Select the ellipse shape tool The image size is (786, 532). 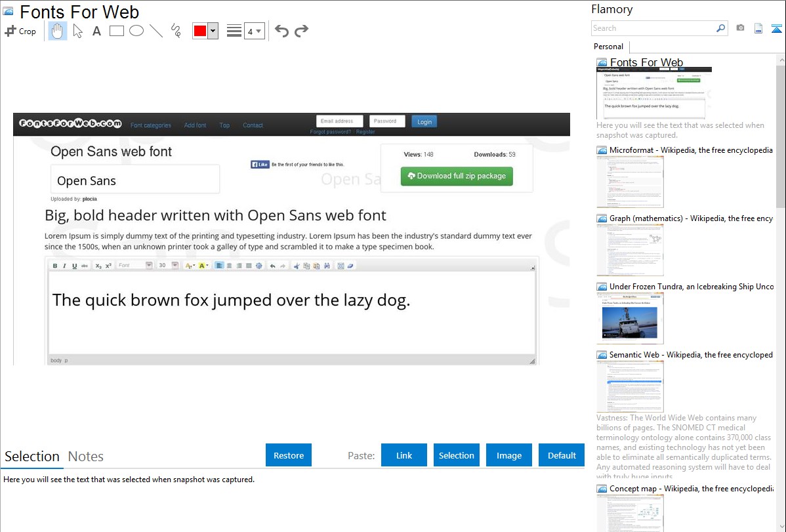coord(136,31)
